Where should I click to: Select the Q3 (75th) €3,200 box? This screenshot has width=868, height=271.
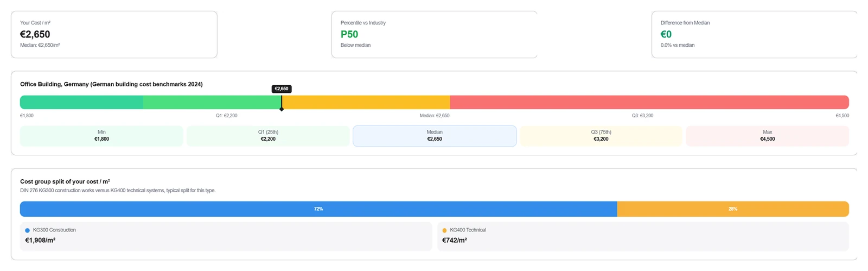(601, 136)
